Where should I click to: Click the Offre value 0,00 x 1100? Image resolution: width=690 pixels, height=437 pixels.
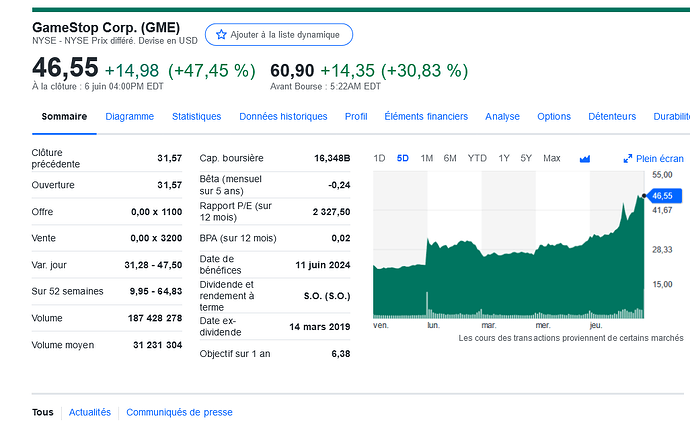[156, 212]
